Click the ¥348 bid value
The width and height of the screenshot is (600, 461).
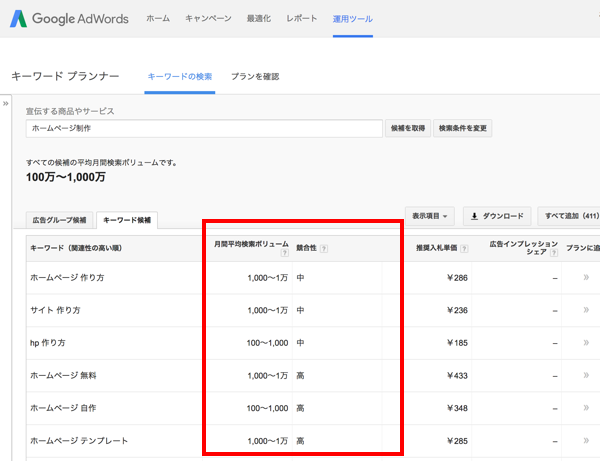457,408
